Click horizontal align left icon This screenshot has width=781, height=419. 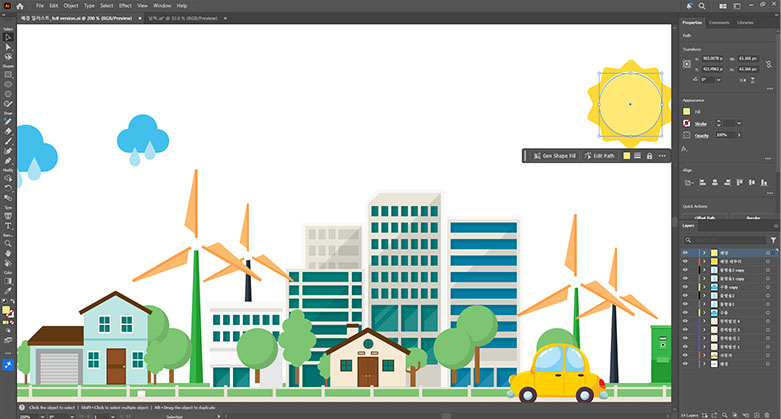[x=702, y=183]
